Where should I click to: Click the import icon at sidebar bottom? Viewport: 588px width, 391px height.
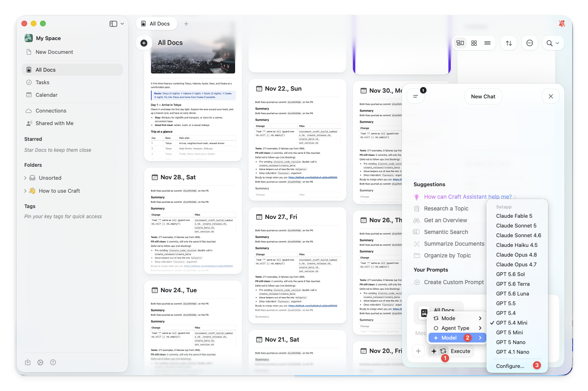tap(28, 362)
